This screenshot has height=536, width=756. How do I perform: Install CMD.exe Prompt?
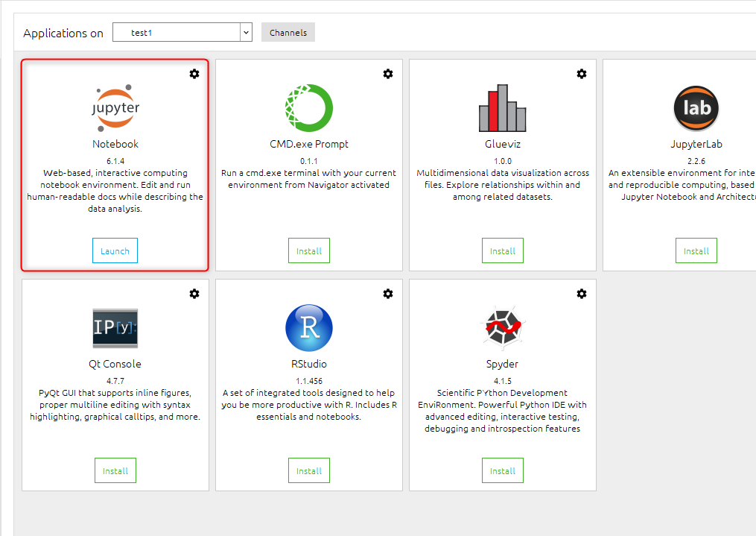309,250
